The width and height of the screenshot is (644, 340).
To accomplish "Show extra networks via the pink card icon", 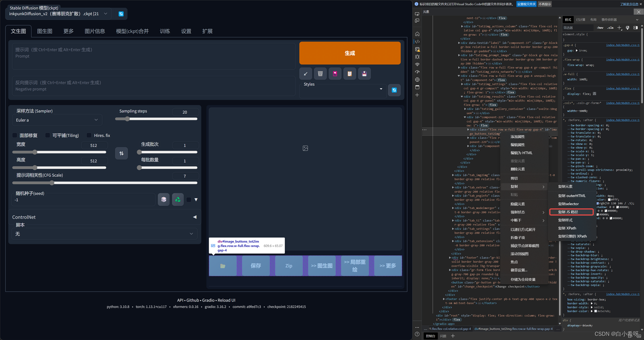I will [x=335, y=74].
